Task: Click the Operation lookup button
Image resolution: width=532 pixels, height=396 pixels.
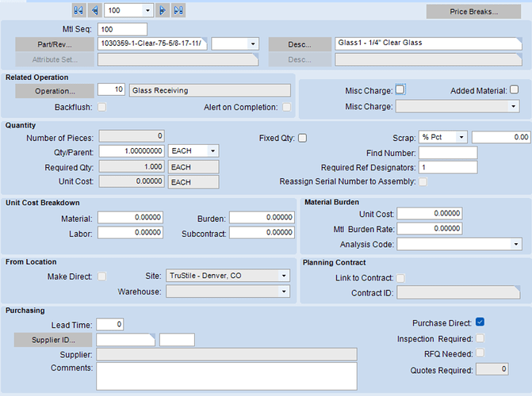Action: (x=54, y=90)
